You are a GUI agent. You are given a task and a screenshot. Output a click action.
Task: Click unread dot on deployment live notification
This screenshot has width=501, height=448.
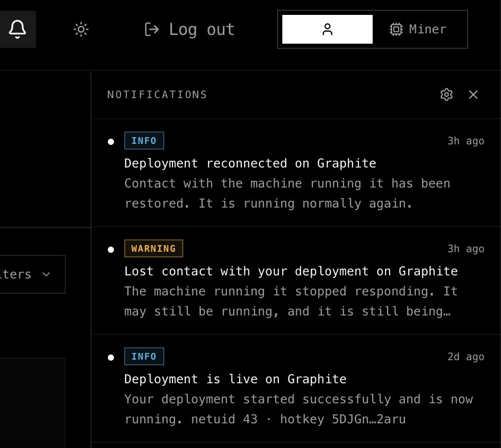(111, 357)
